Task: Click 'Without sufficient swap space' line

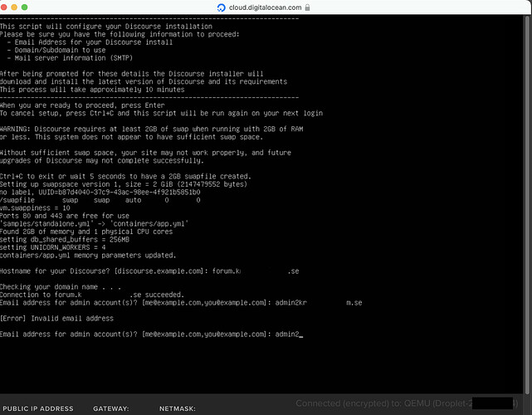Action: 145,153
